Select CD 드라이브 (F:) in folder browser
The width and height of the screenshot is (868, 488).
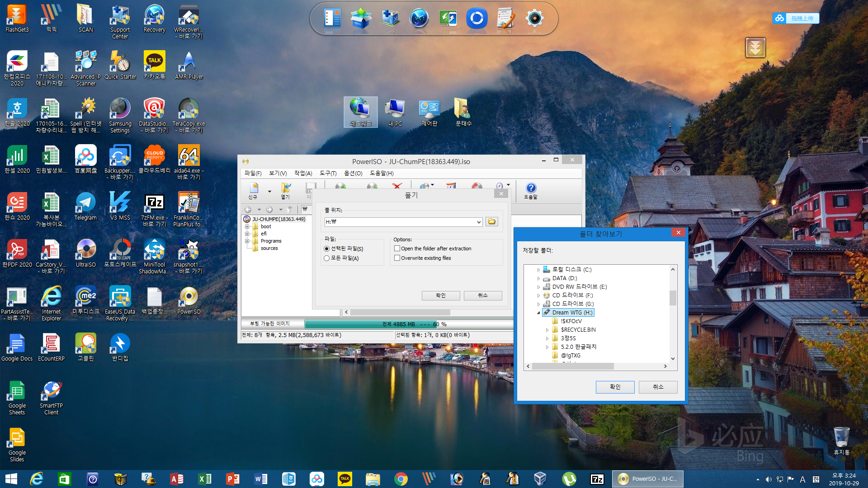click(572, 296)
